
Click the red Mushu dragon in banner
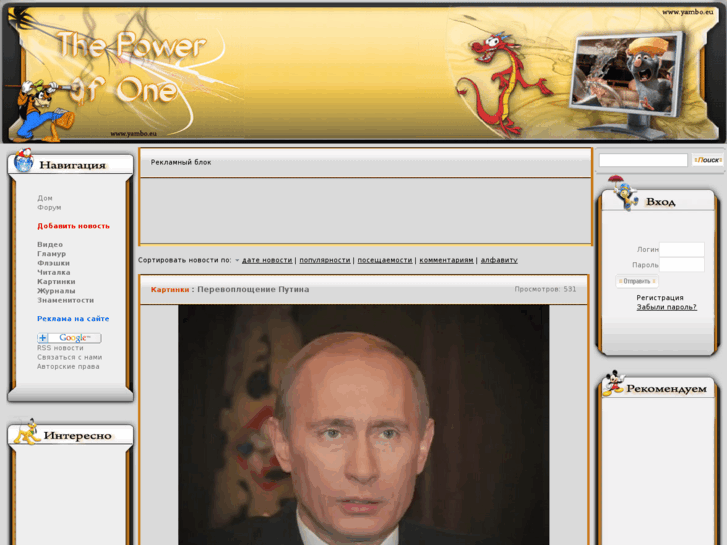click(502, 83)
